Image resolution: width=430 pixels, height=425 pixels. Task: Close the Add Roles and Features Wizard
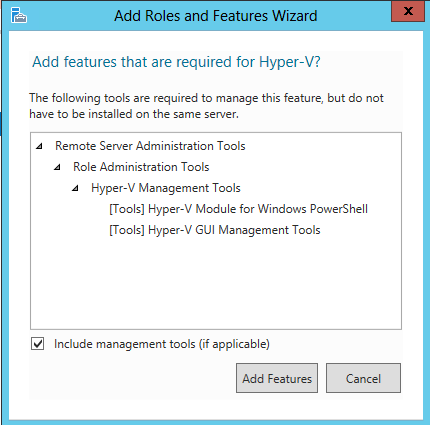click(408, 11)
